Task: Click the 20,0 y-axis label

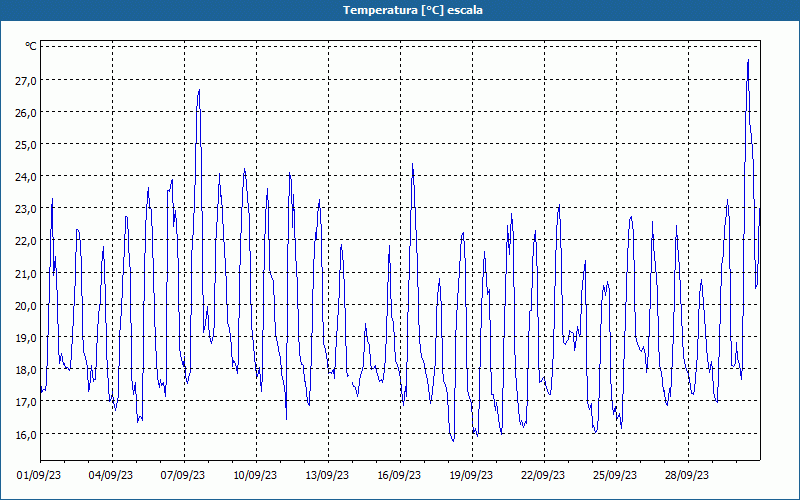Action: click(26, 306)
